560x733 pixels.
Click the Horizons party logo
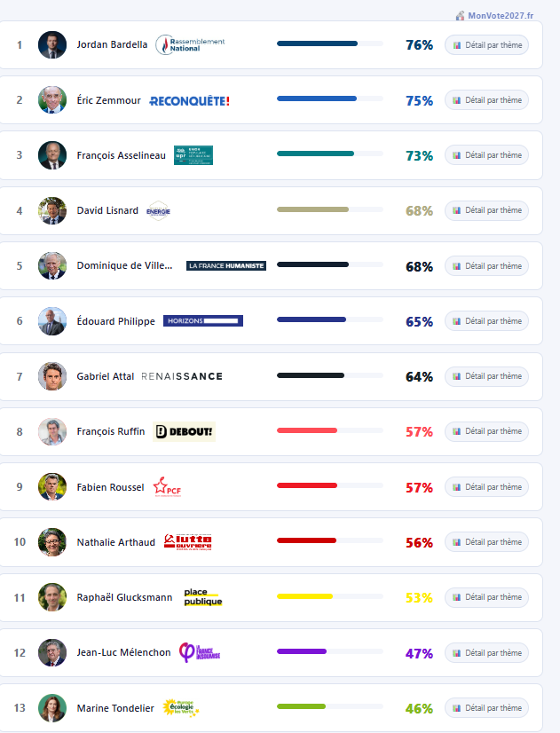tap(203, 320)
